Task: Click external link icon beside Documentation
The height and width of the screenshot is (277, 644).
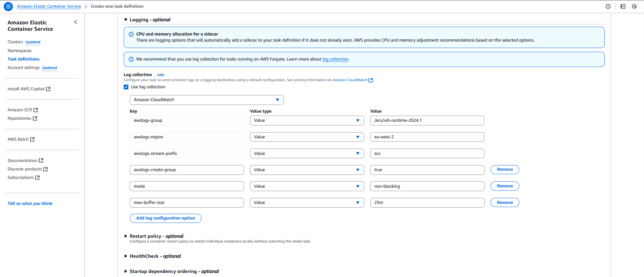Action: click(41, 161)
